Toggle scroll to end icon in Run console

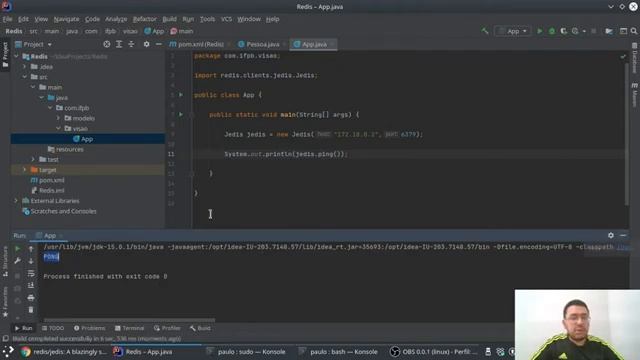click(x=31, y=285)
